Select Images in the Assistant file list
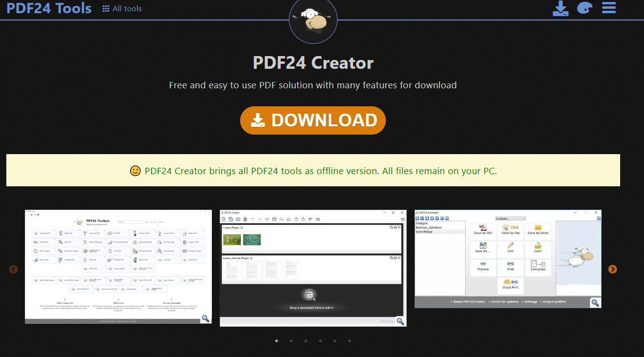This screenshot has width=644, height=357. click(422, 223)
